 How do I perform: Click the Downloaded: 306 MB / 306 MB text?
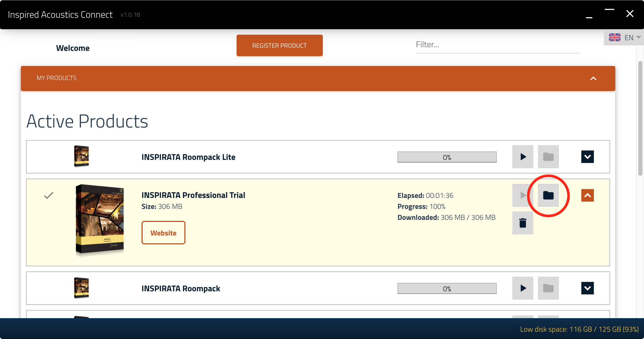click(447, 217)
